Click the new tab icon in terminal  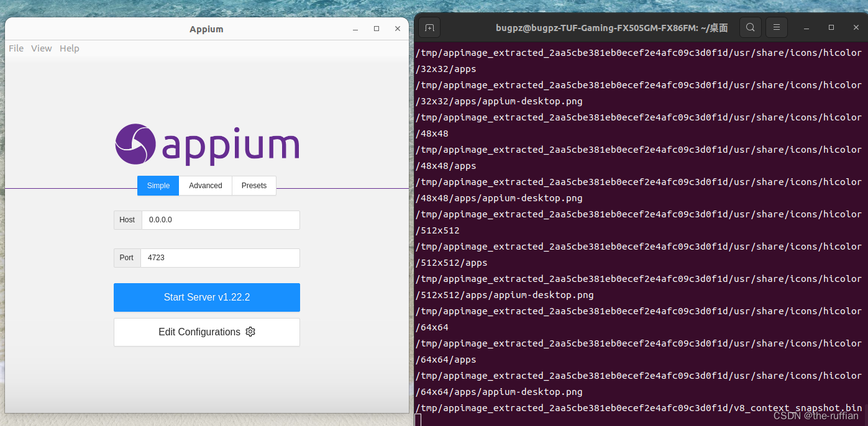(429, 27)
